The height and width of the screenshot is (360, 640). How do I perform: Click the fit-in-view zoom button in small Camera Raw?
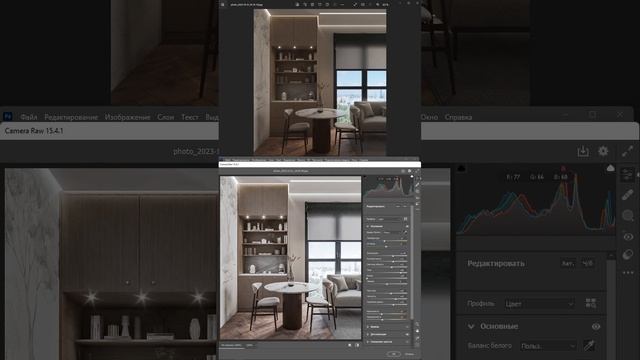[x=231, y=345]
